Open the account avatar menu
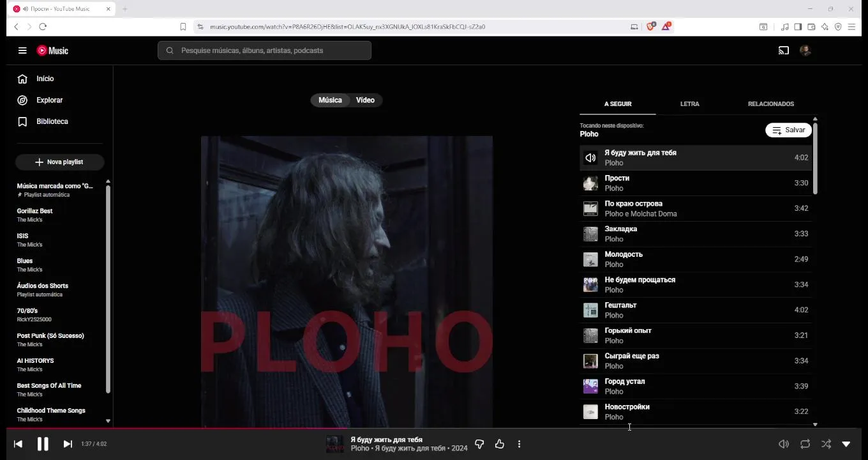Viewport: 868px width, 460px height. [805, 50]
